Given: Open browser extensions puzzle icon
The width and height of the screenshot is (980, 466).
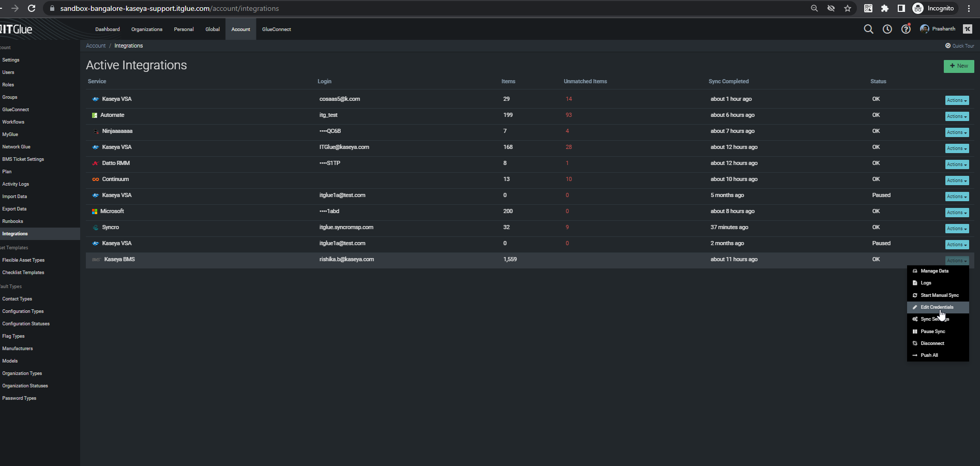Looking at the screenshot, I should point(885,8).
